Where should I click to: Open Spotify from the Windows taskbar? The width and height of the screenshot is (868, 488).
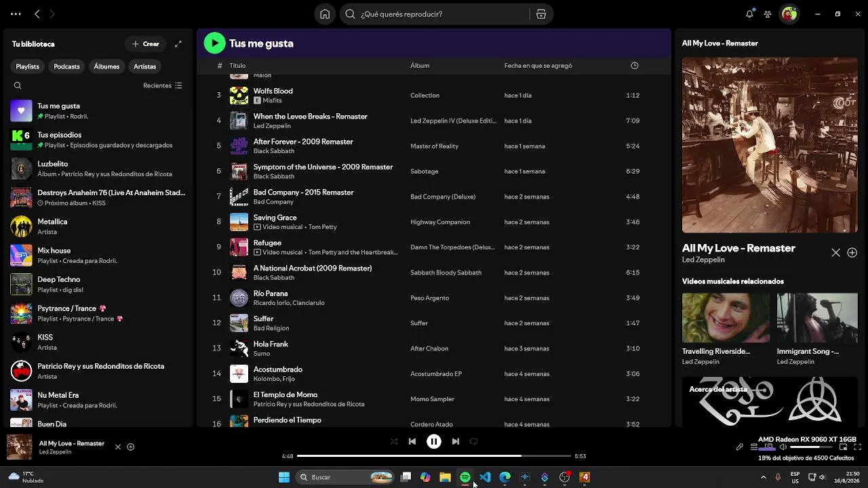[465, 477]
